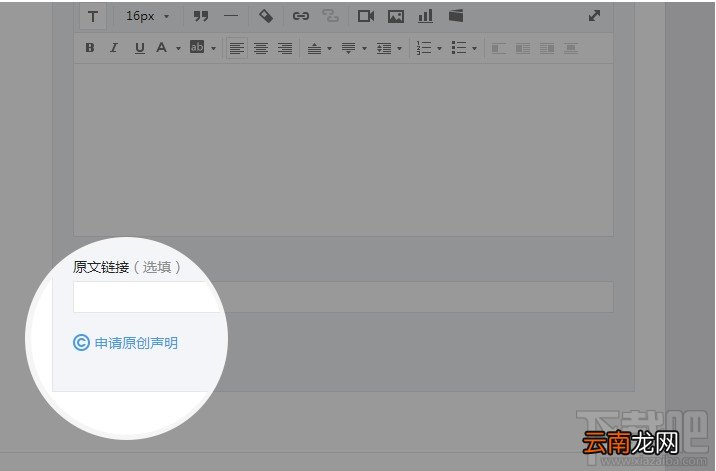Click the spacing before paragraph icon
Viewport: 716px width, 471px height.
coord(314,48)
